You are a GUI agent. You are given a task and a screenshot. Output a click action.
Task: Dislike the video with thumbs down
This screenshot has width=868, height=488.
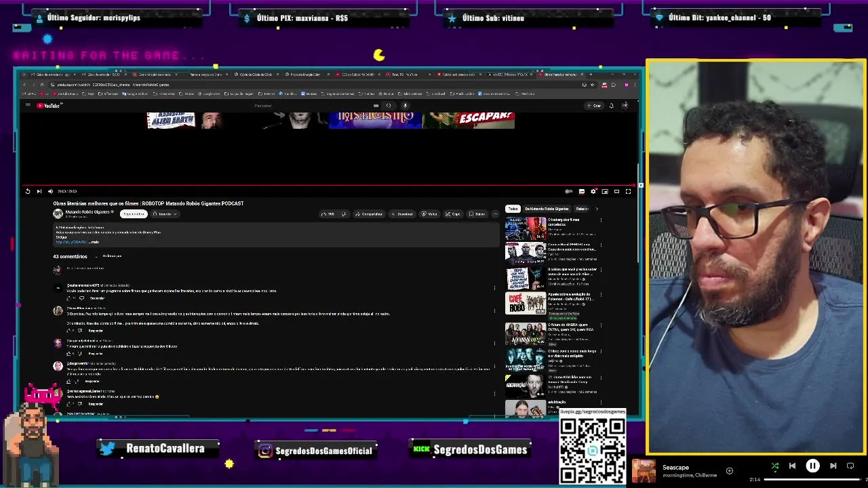(x=344, y=214)
